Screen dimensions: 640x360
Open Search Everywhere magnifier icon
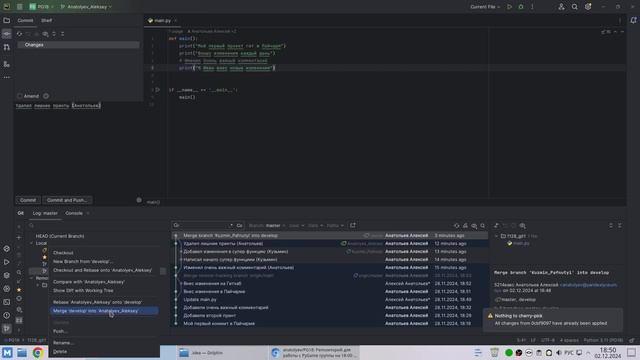click(x=574, y=7)
